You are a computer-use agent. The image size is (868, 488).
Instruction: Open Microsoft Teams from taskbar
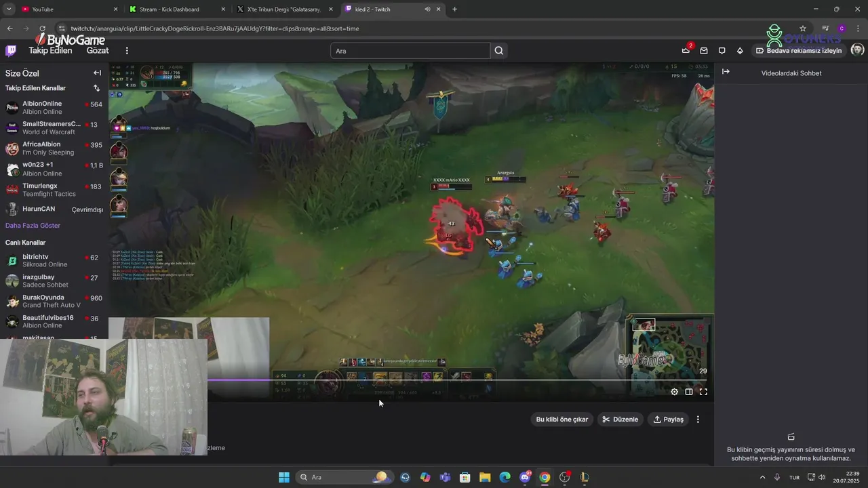(445, 477)
